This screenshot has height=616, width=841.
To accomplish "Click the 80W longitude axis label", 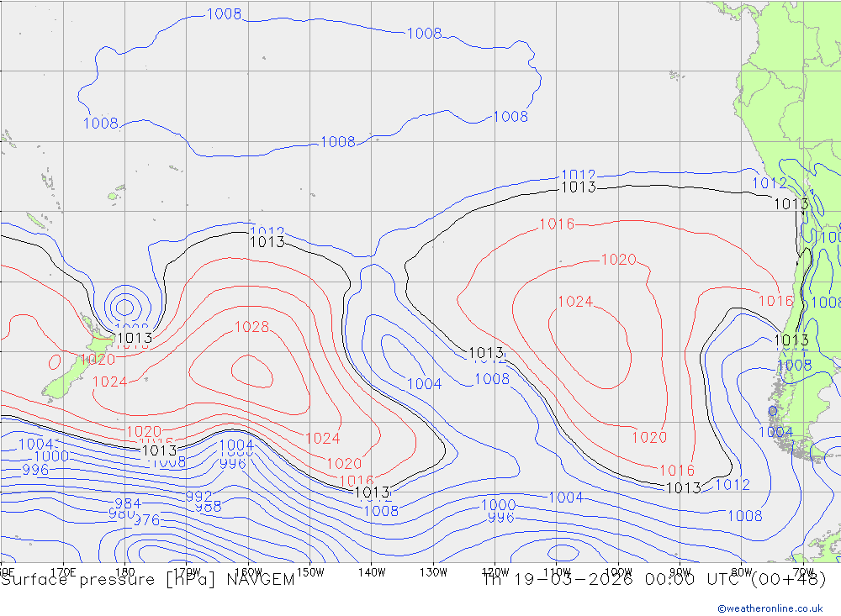I will pos(742,572).
